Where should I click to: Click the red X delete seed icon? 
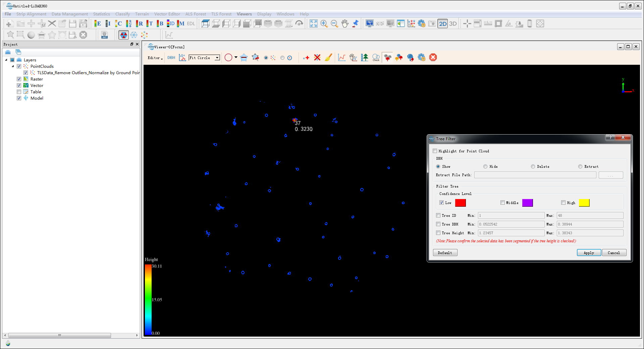317,58
